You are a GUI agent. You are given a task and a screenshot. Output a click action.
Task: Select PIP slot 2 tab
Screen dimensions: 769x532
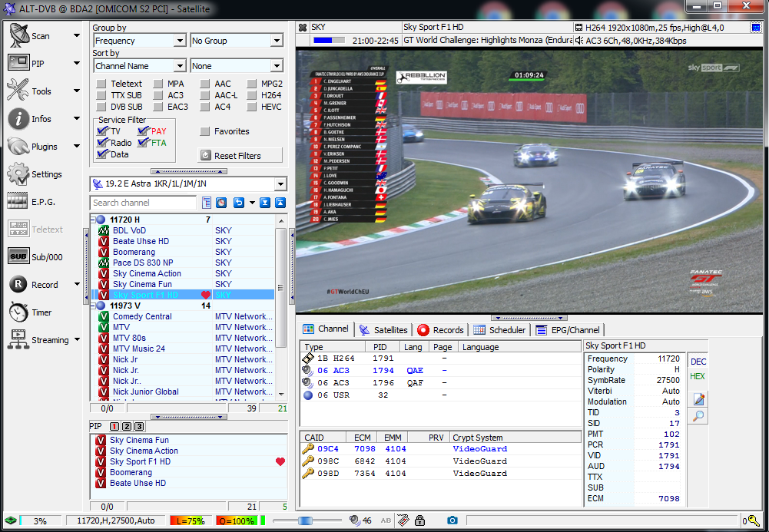[x=127, y=426]
